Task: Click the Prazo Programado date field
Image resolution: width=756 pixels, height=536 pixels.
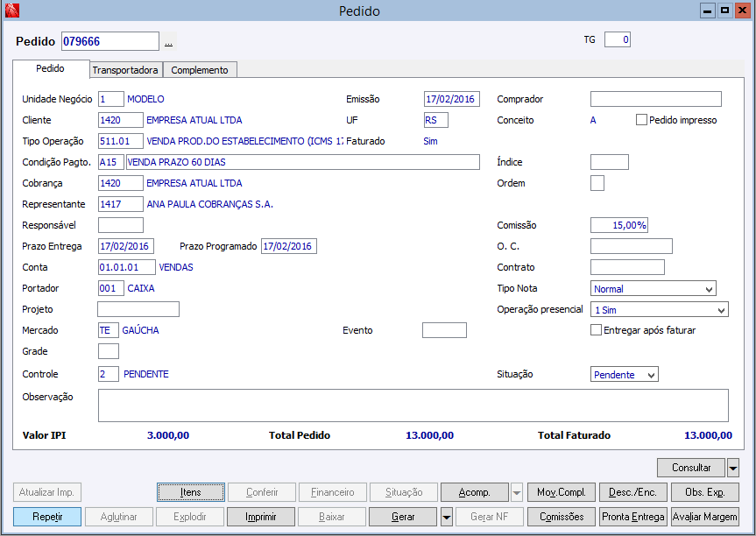Action: point(289,246)
